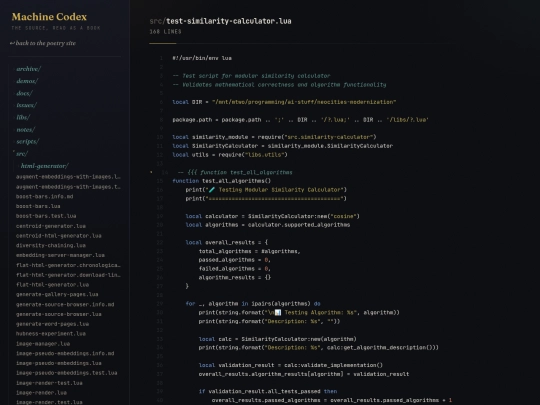Expand the html-generator/ subfolder
The image size is (540, 405).
[44, 166]
